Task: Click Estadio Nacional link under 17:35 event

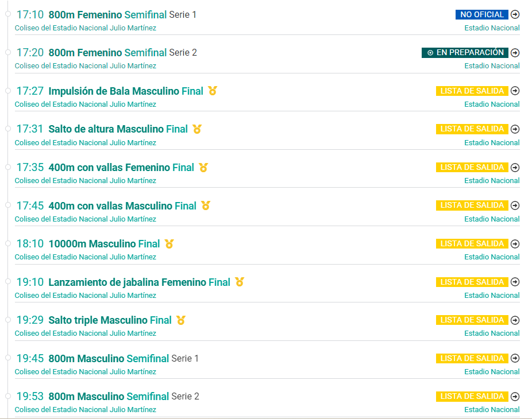Action: pos(492,181)
